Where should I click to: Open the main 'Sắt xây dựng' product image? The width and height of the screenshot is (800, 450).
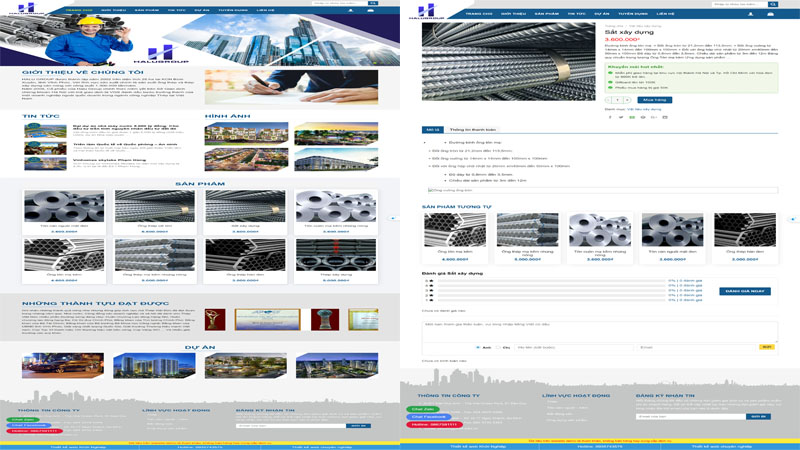coord(508,61)
